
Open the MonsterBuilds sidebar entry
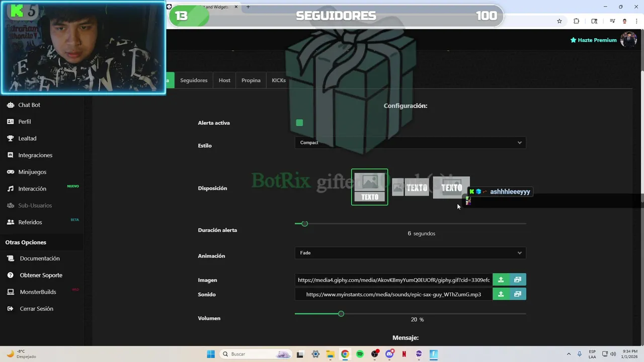click(x=38, y=292)
